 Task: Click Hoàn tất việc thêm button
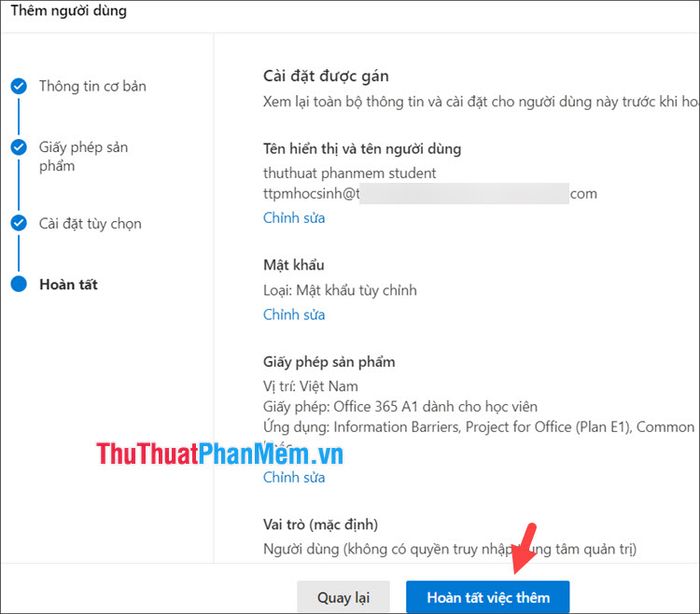(x=488, y=597)
